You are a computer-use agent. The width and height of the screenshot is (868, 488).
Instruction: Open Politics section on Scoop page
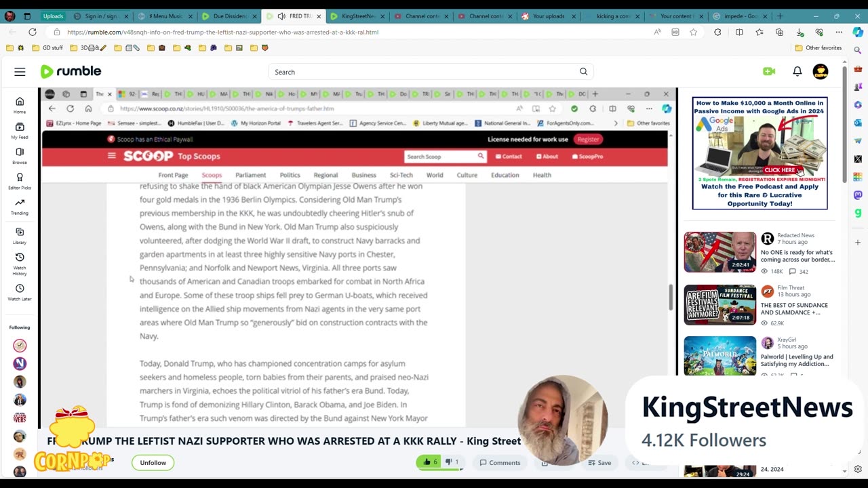click(290, 175)
